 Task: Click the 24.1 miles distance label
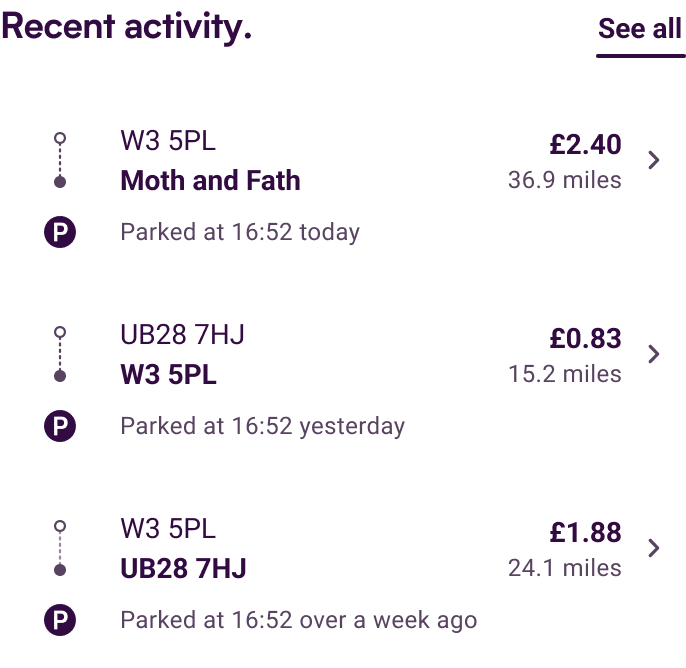[564, 569]
